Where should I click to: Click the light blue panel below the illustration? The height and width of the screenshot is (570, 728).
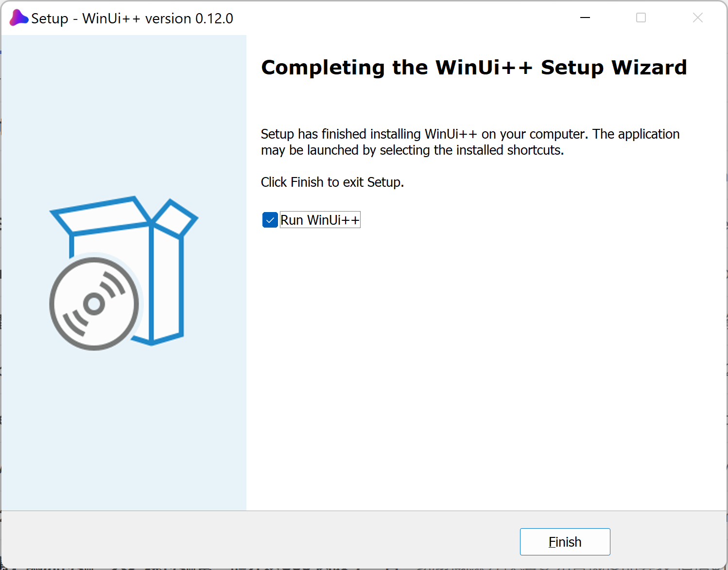pos(124,428)
